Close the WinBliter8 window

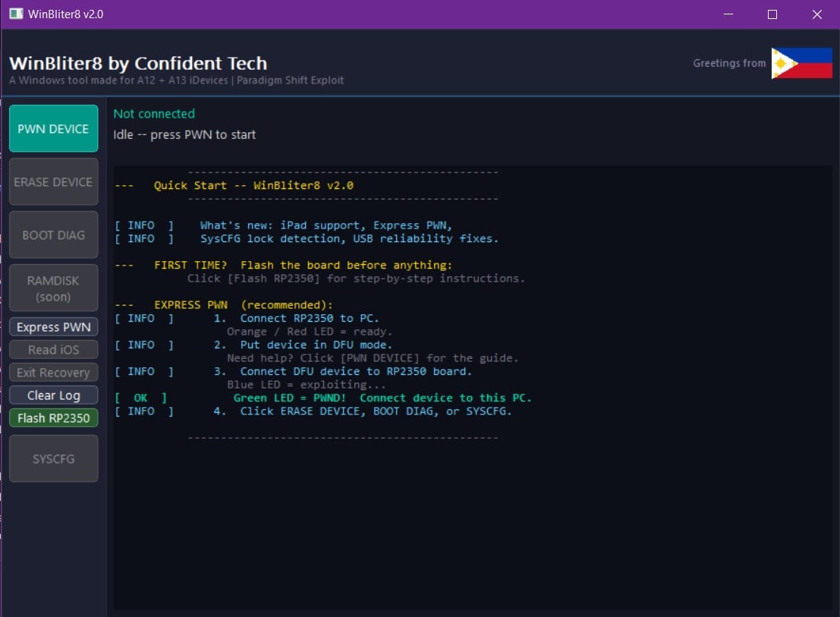[816, 14]
